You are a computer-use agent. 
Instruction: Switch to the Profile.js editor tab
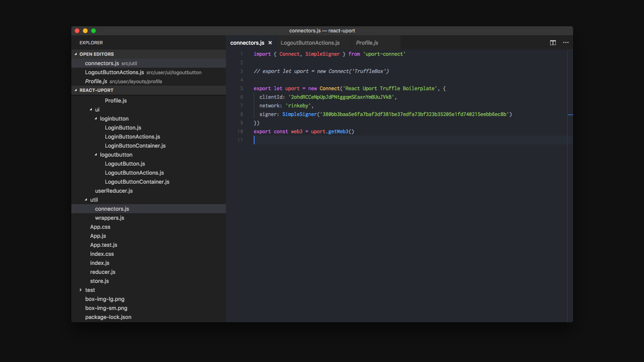(367, 43)
